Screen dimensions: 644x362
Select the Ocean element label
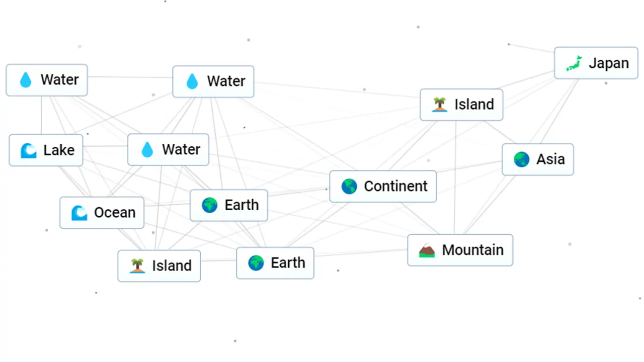(x=115, y=213)
